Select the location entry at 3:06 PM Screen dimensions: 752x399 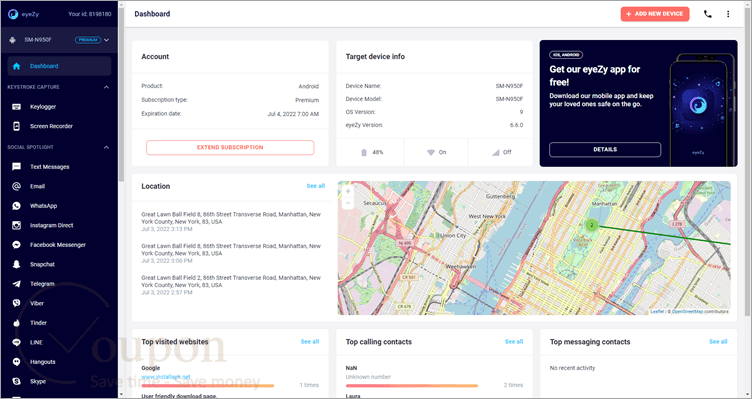pyautogui.click(x=230, y=253)
